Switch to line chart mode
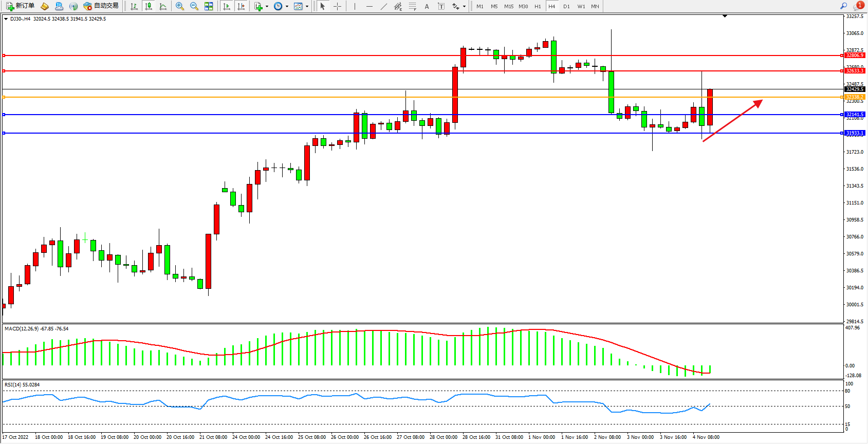 [x=163, y=6]
